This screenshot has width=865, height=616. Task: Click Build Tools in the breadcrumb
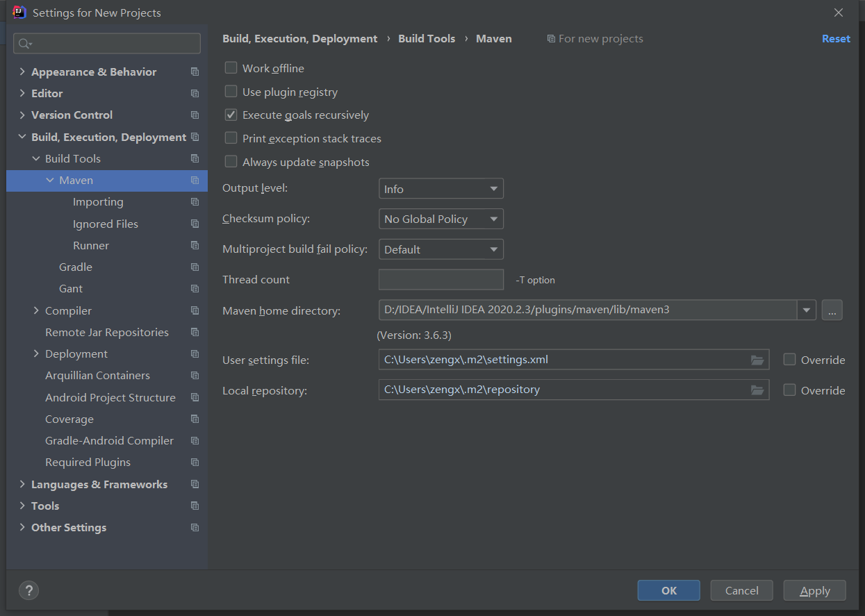[x=427, y=39]
